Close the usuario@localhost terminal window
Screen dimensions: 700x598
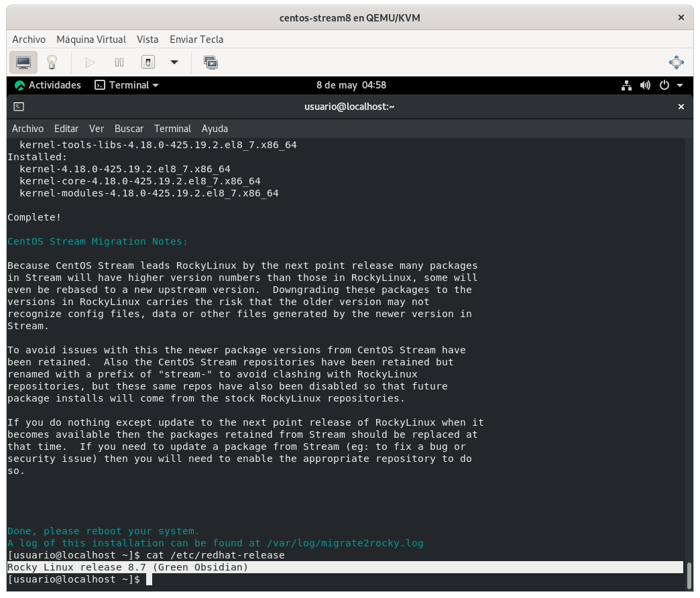pyautogui.click(x=681, y=107)
